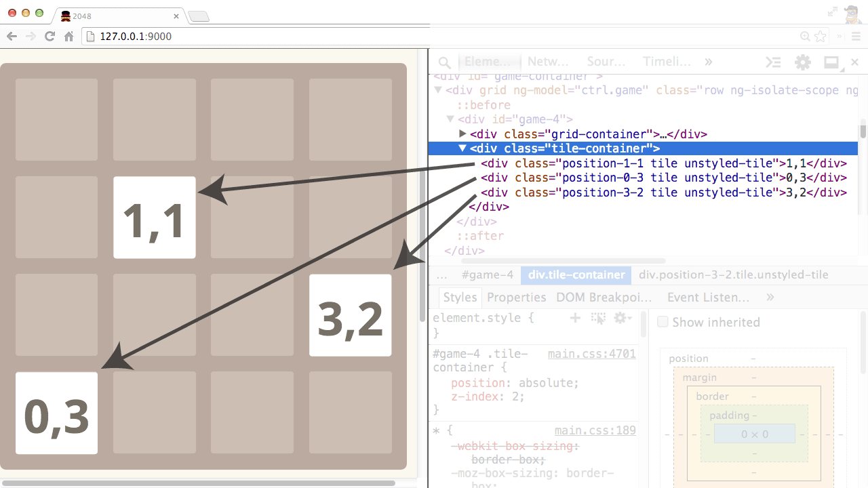Open the overflow chevron for more panels
Image resolution: width=868 pixels, height=488 pixels.
707,61
